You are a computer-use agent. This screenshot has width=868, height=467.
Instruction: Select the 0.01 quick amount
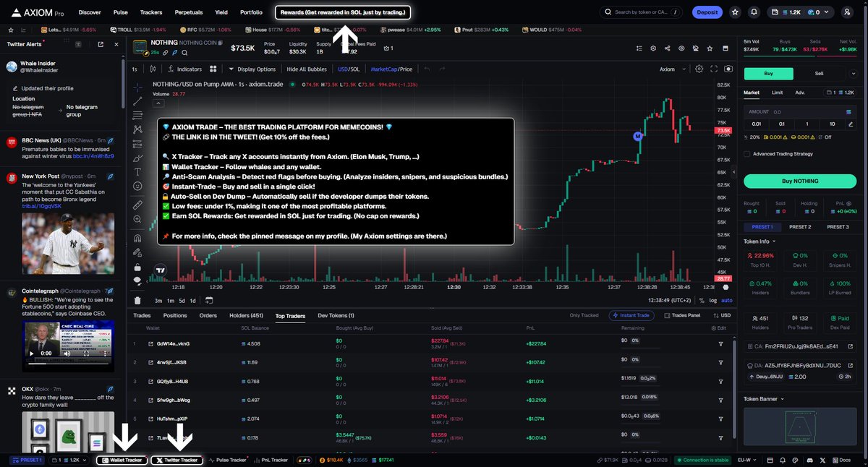point(757,124)
